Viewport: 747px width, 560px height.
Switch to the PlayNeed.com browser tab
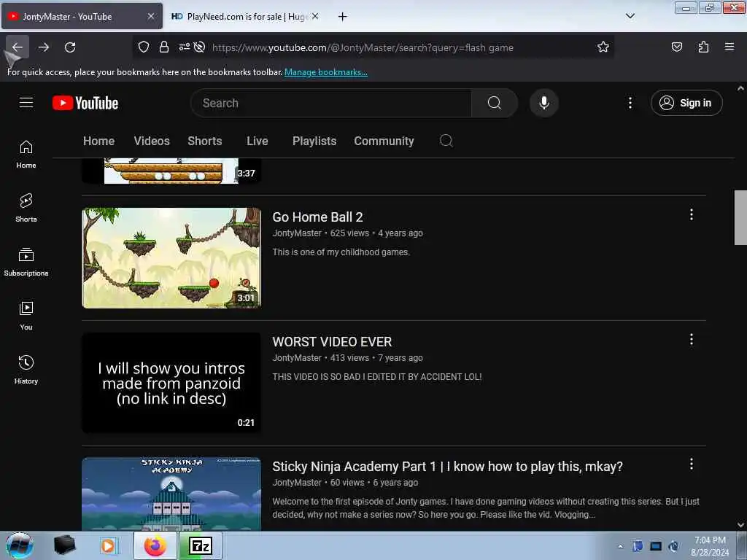click(x=244, y=16)
